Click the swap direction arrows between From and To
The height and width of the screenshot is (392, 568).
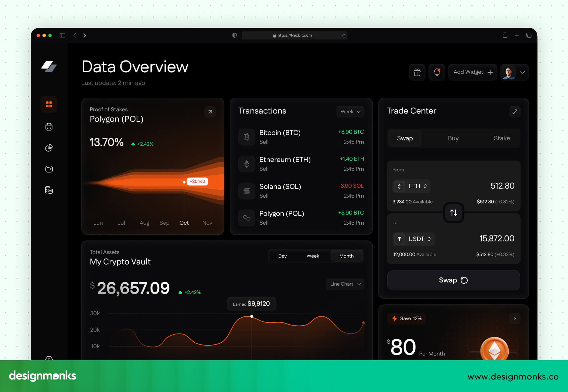(453, 212)
